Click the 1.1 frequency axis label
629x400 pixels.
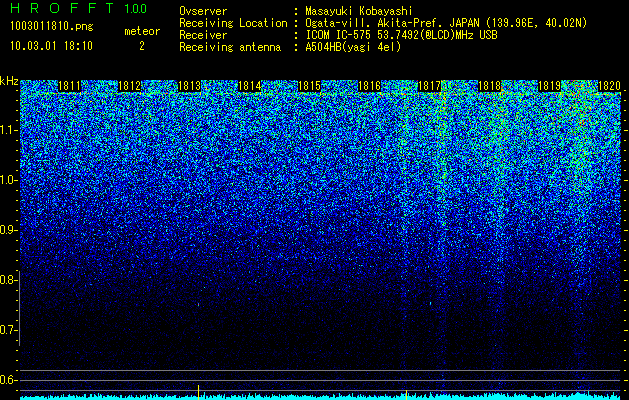[8, 130]
